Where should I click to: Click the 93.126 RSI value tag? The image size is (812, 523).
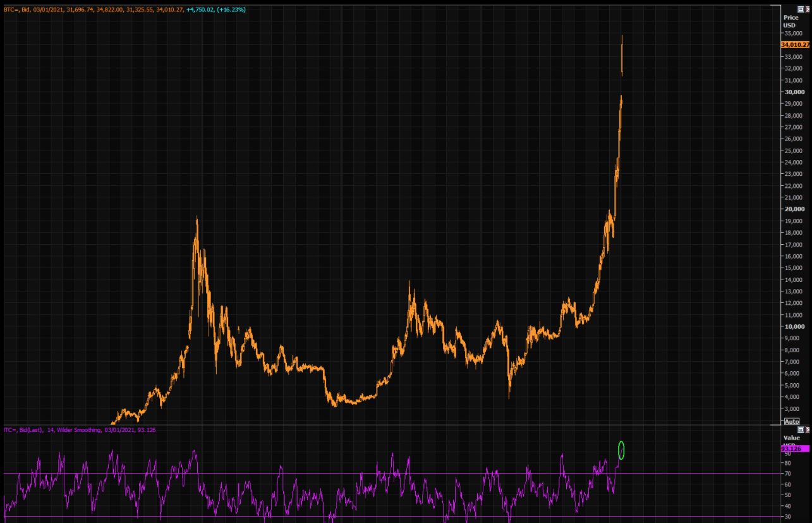click(x=796, y=448)
